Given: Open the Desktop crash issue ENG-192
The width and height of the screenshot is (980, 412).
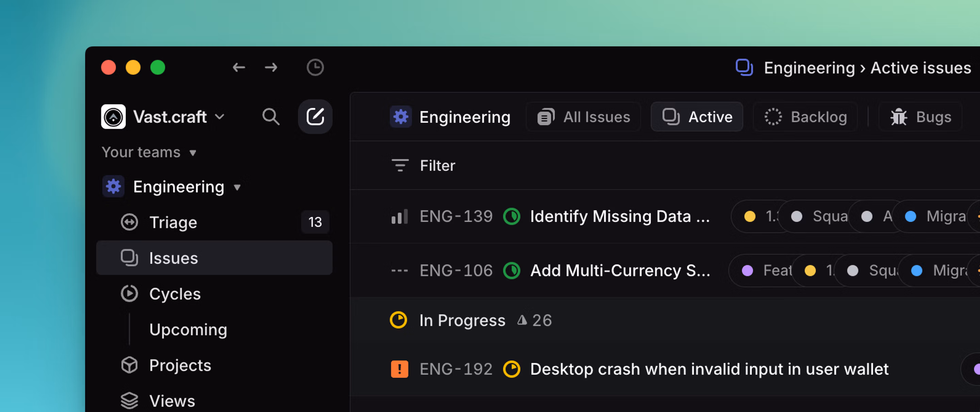Looking at the screenshot, I should click(x=709, y=369).
